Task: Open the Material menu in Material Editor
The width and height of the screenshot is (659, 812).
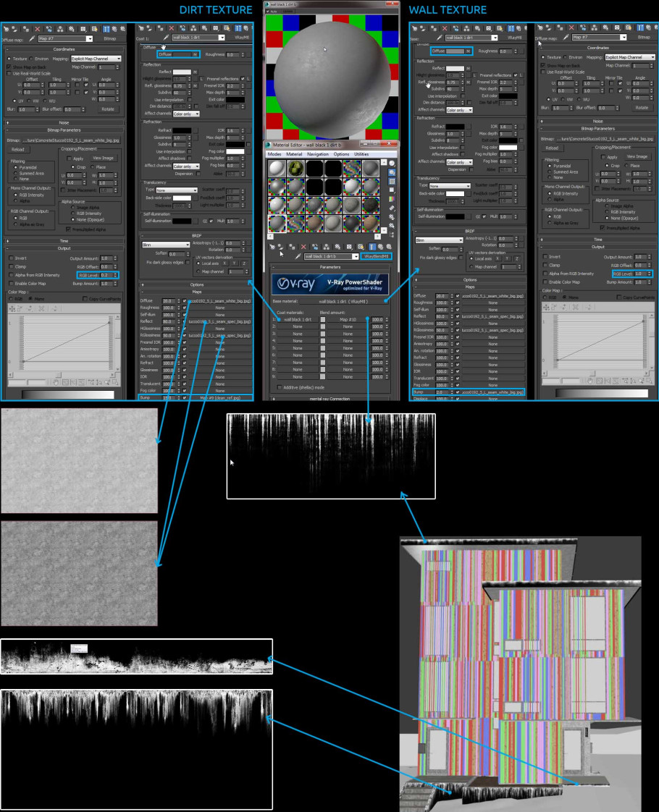Action: pos(294,154)
